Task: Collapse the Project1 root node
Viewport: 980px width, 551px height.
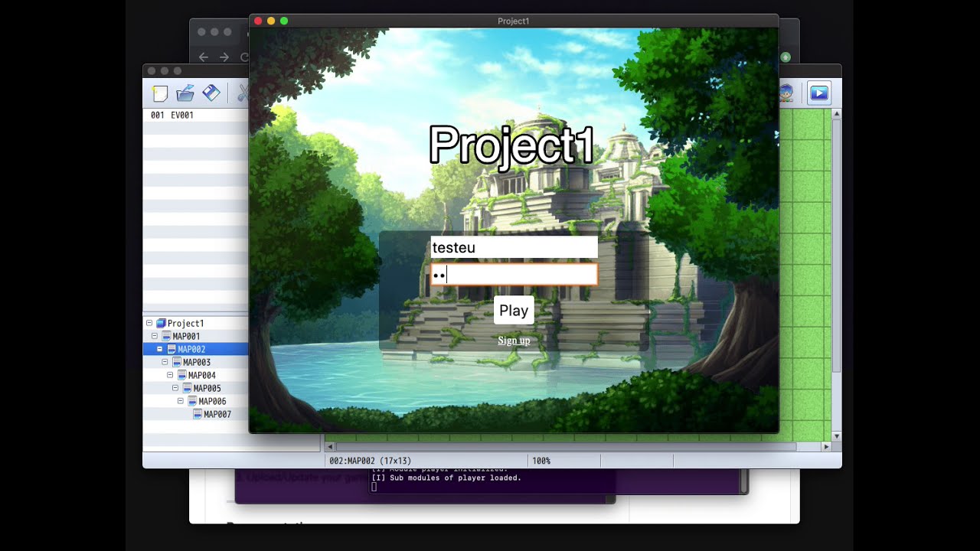Action: click(x=149, y=323)
